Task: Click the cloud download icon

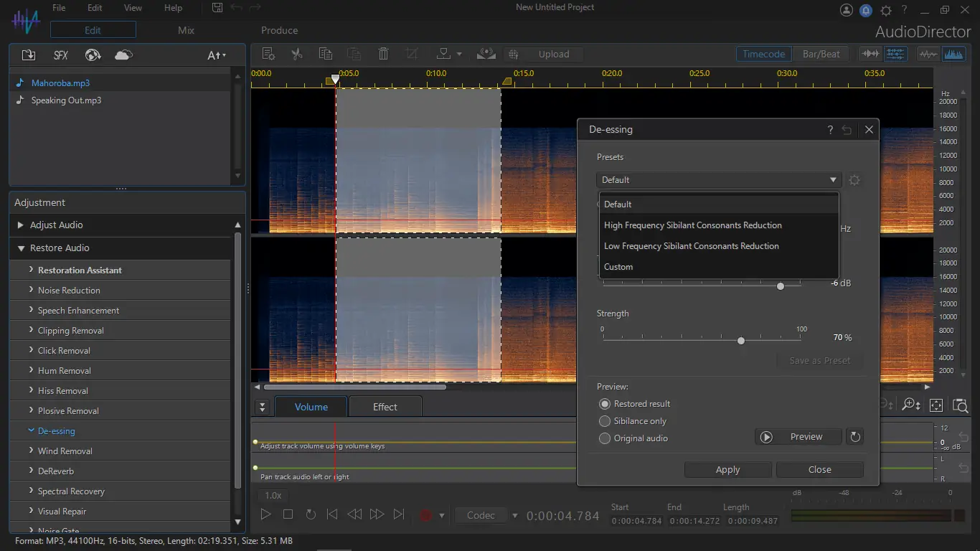Action: 123,55
